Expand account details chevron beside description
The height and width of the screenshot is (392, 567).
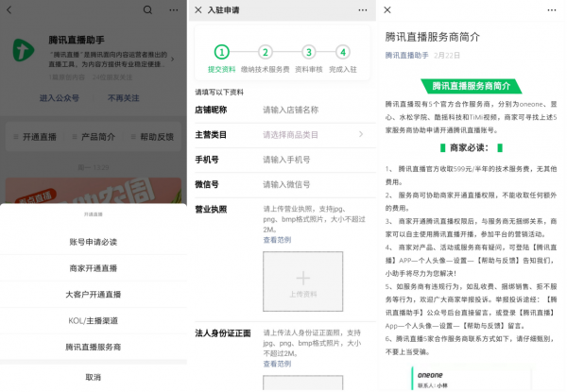[x=173, y=59]
